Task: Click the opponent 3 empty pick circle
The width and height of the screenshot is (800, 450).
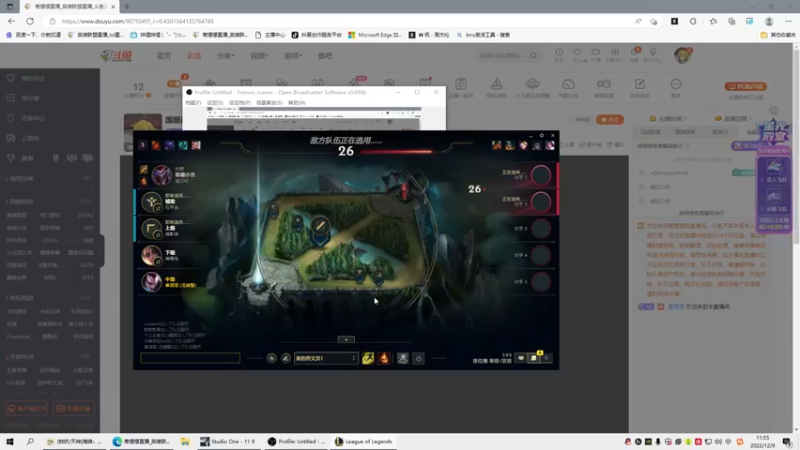Action: point(541,229)
